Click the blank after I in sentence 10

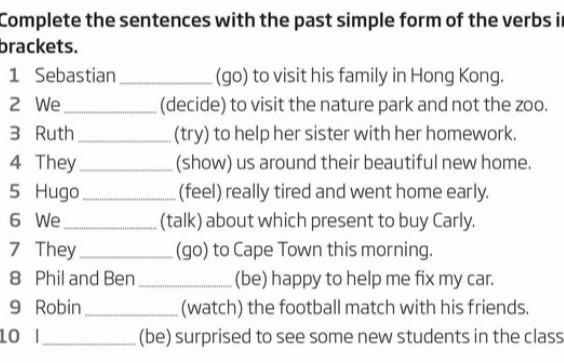point(89,343)
